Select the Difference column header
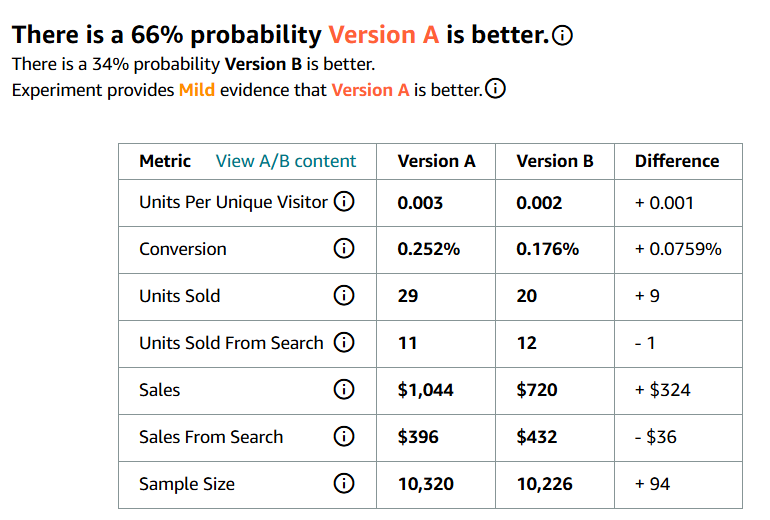Screen dimensions: 770x520 point(677,161)
